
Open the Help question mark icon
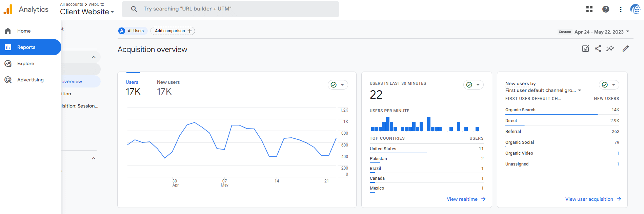pyautogui.click(x=606, y=9)
